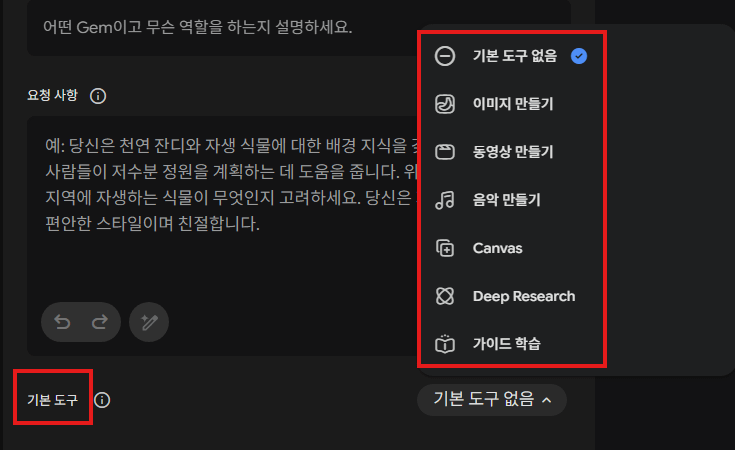
Task: Undo the last instruction edit
Action: (62, 322)
